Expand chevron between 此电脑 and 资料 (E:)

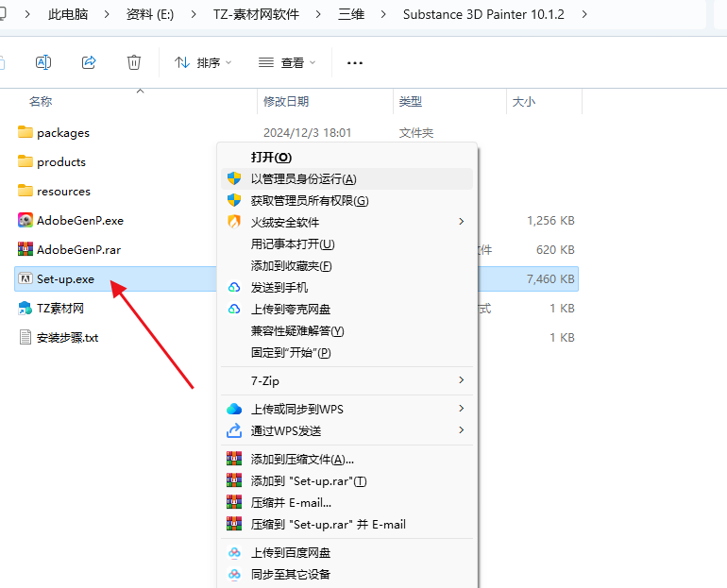click(x=107, y=14)
